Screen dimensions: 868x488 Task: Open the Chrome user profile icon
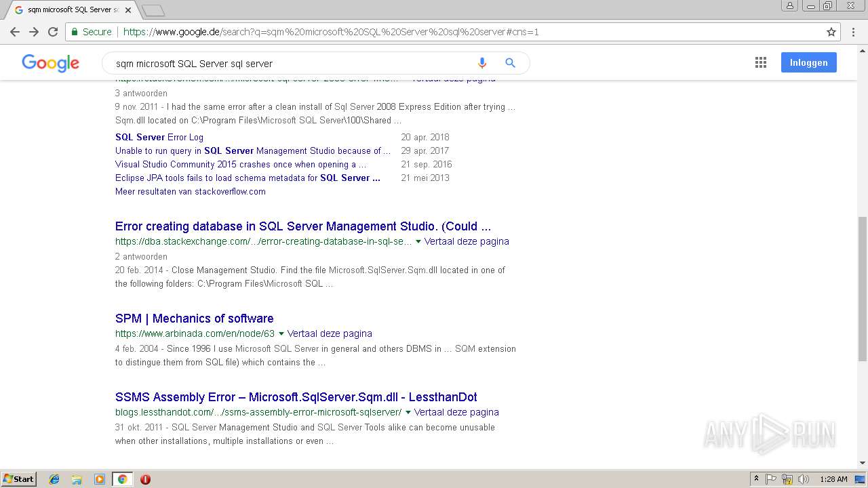coord(790,5)
